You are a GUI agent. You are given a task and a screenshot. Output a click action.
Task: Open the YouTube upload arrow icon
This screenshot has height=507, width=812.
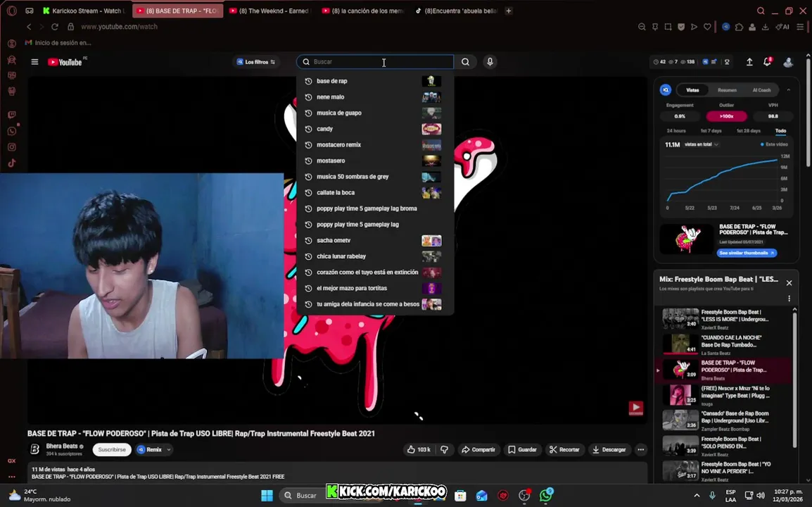(x=749, y=62)
